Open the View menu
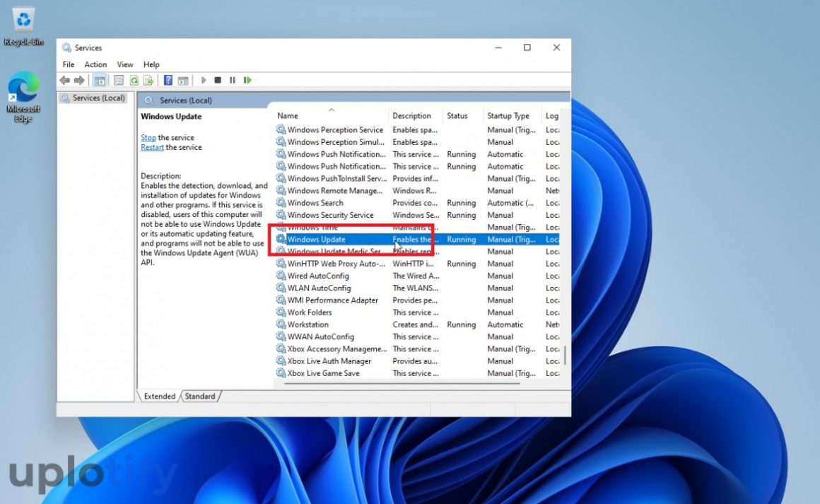This screenshot has width=820, height=504. point(125,64)
